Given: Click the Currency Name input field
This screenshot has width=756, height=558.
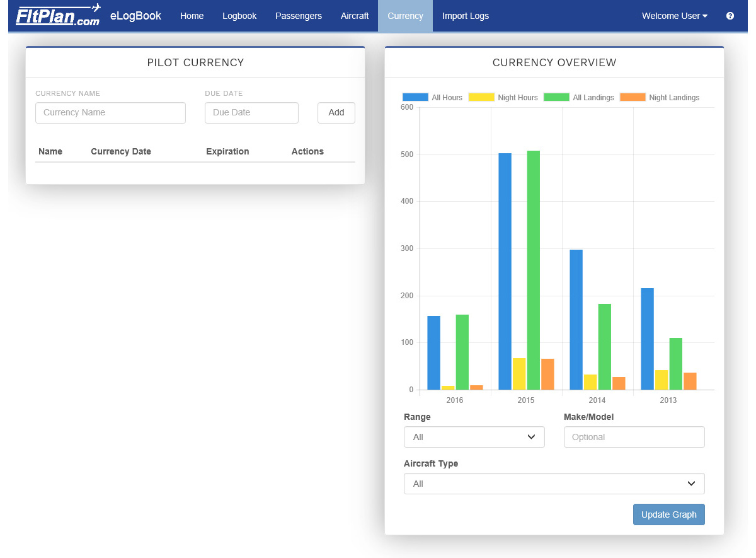Looking at the screenshot, I should (110, 112).
